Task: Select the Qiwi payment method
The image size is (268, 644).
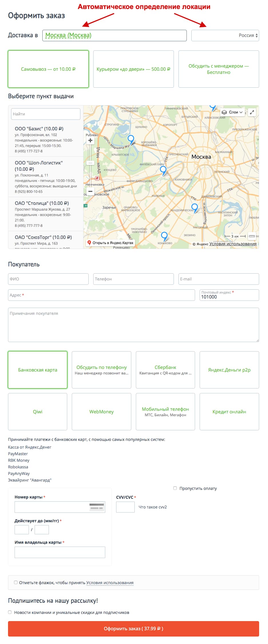Action: pyautogui.click(x=37, y=412)
